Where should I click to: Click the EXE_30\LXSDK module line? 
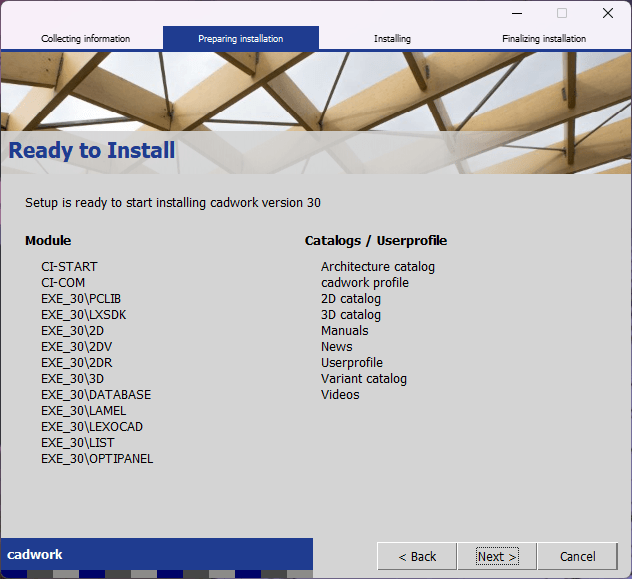point(83,315)
